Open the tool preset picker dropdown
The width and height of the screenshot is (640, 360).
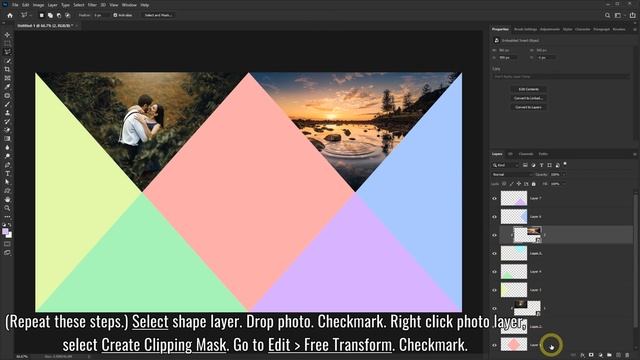(x=26, y=15)
